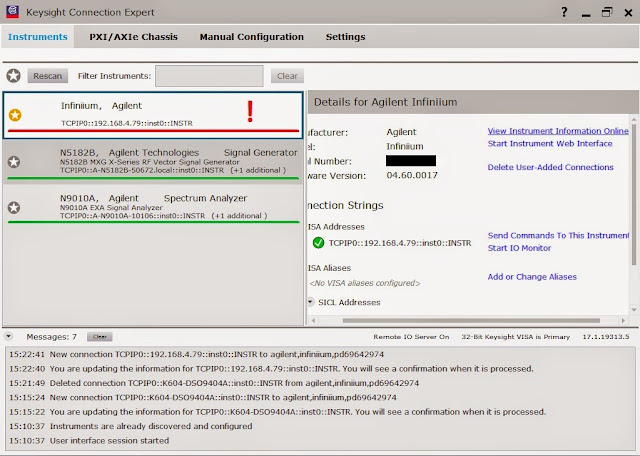Image resolution: width=640 pixels, height=456 pixels.
Task: Click the left arrow of horizontal scrollbar
Action: click(x=313, y=320)
